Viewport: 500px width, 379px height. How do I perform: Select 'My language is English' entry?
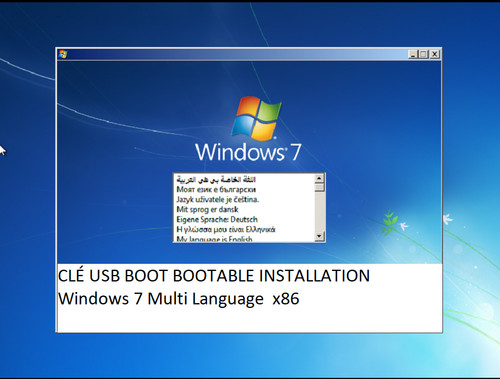pyautogui.click(x=244, y=238)
